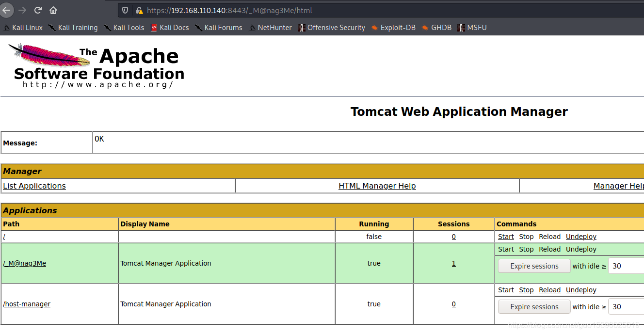Open the root path / application link

4,237
